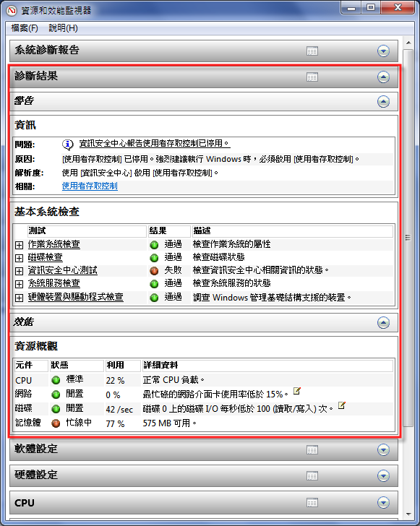Expand the 磁碟檢查 row plus box
This screenshot has height=526, width=420.
(x=19, y=259)
